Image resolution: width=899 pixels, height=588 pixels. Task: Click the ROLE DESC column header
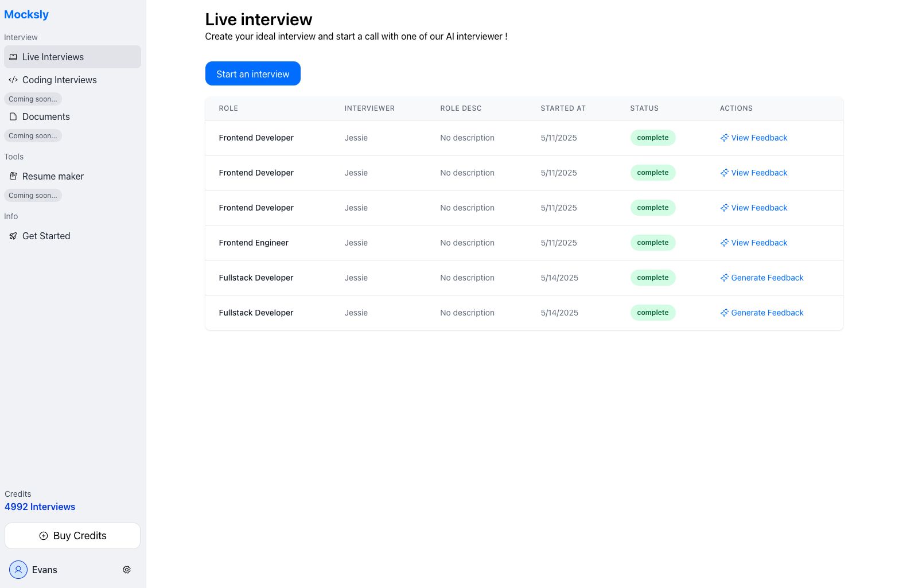(461, 108)
